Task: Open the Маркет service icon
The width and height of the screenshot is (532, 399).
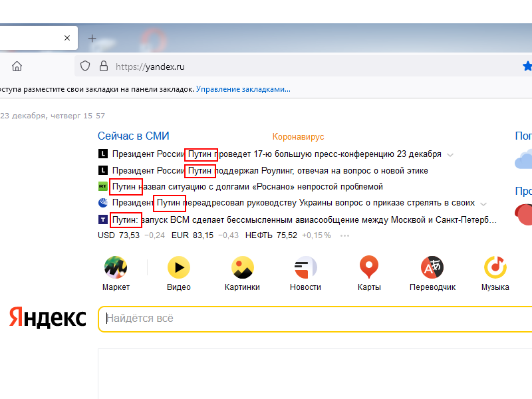Action: click(x=116, y=267)
